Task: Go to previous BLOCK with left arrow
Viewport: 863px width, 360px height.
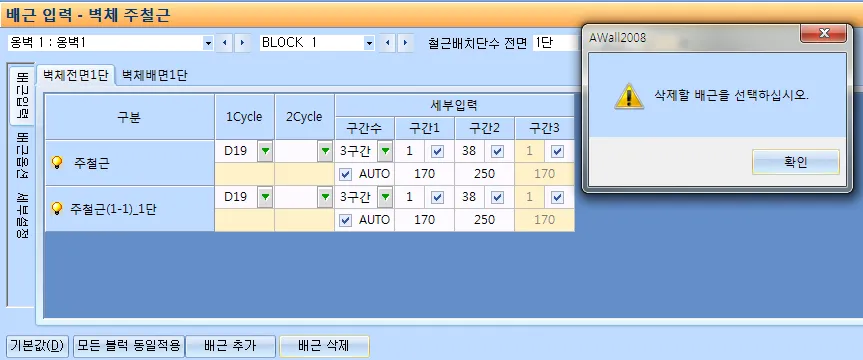Action: click(x=387, y=43)
